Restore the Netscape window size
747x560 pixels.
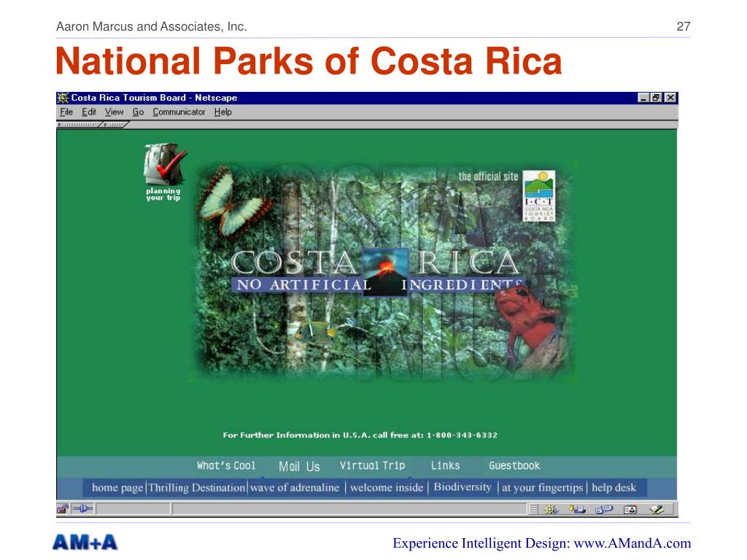tap(656, 98)
